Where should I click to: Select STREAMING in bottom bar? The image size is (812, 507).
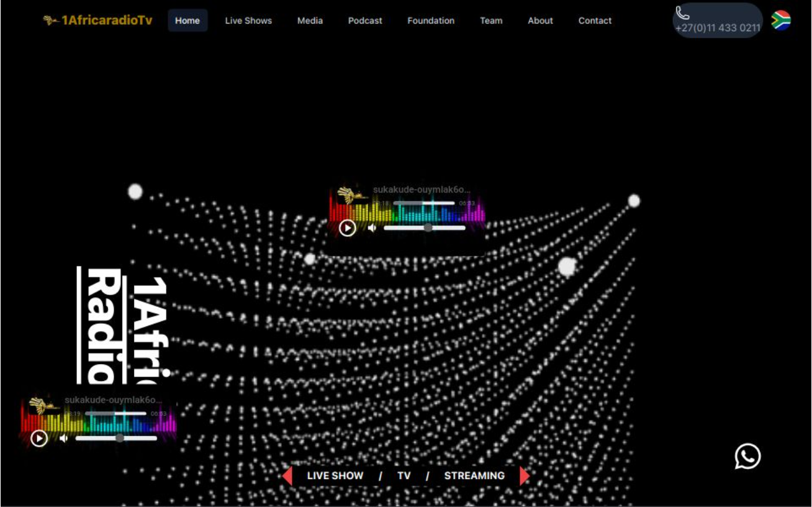point(474,476)
